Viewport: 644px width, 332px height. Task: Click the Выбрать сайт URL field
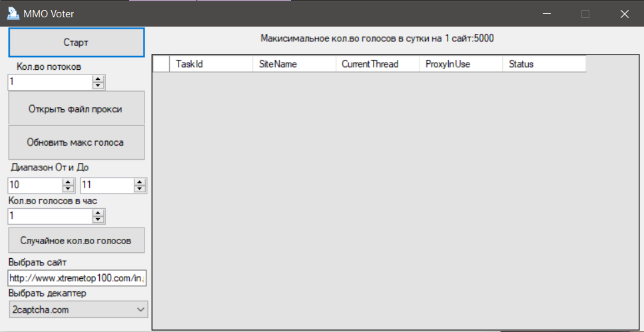click(x=77, y=277)
